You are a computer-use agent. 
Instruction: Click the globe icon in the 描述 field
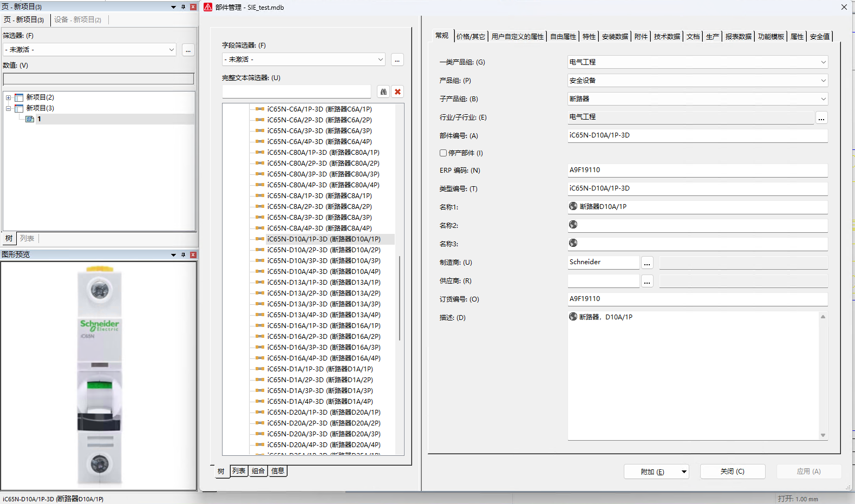[x=573, y=317]
